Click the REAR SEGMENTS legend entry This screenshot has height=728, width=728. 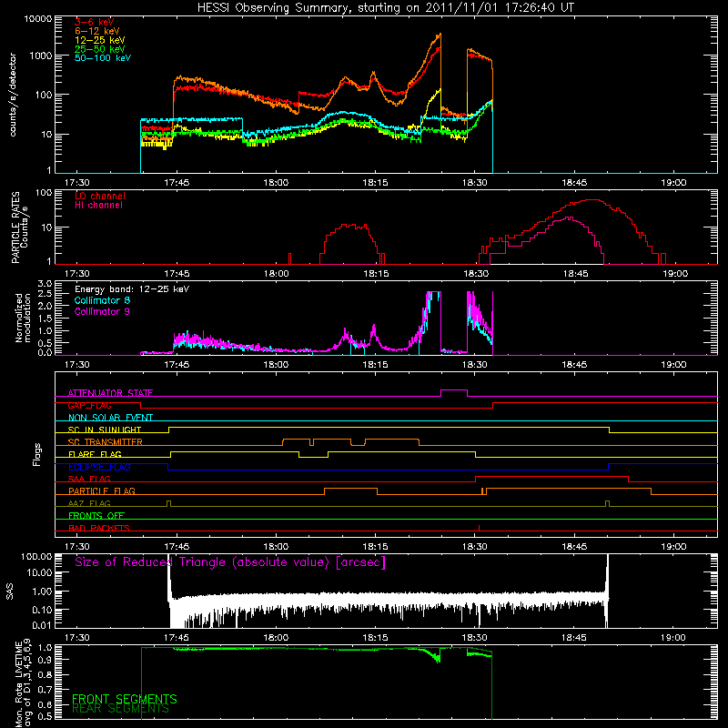[x=121, y=709]
